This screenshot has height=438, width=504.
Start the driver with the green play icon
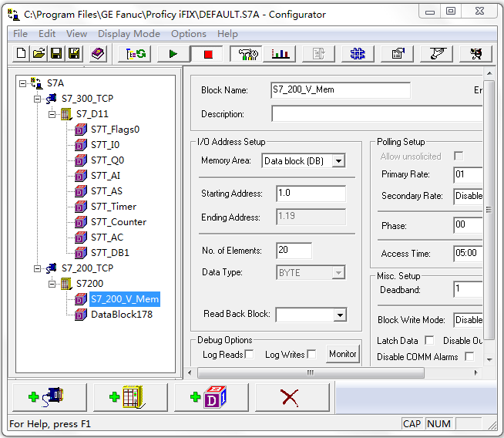[173, 54]
